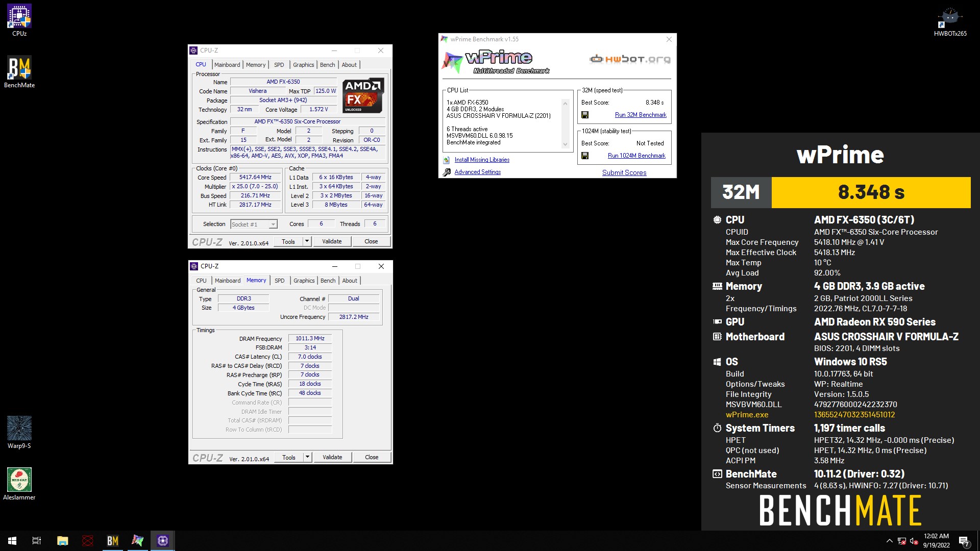Open the notification center icon
Image resolution: width=980 pixels, height=551 pixels.
(x=964, y=541)
